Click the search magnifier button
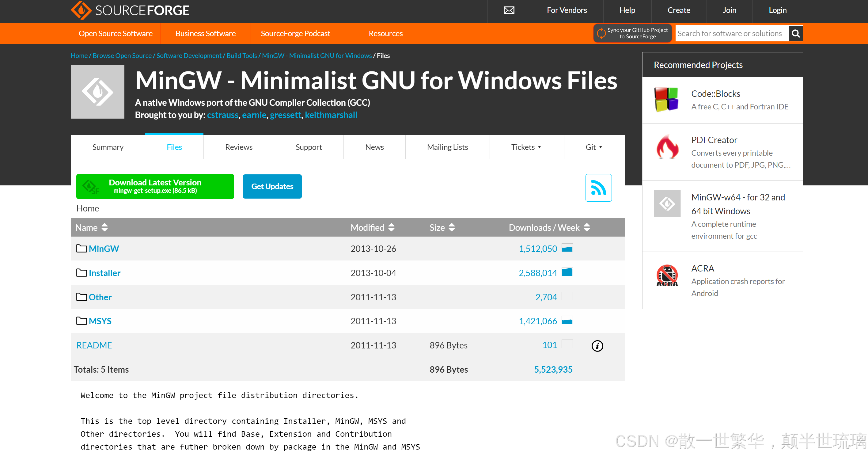 (x=796, y=33)
